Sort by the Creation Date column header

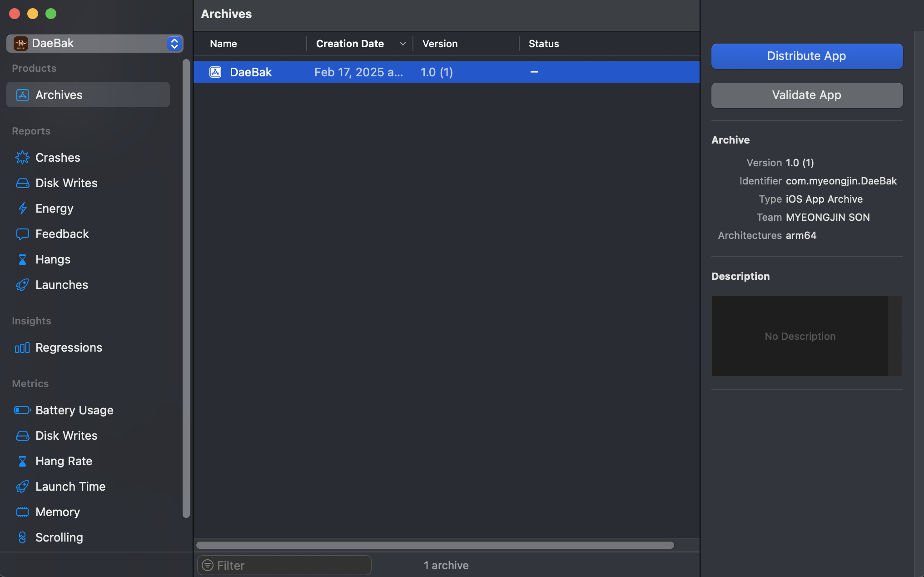(350, 44)
